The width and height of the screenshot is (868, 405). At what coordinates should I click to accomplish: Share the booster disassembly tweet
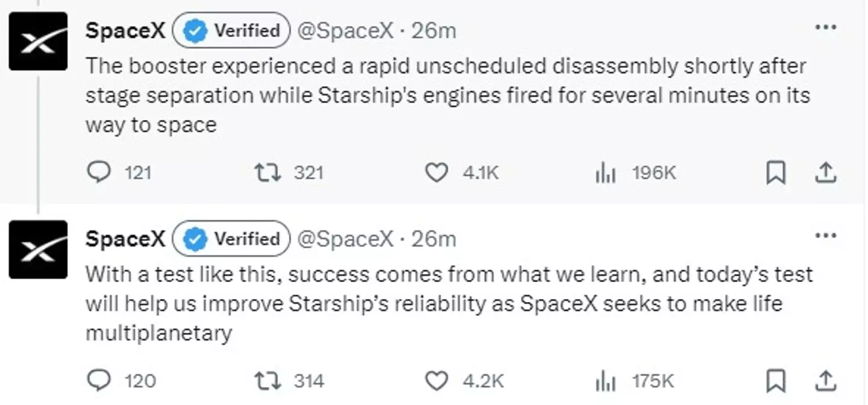pyautogui.click(x=826, y=172)
